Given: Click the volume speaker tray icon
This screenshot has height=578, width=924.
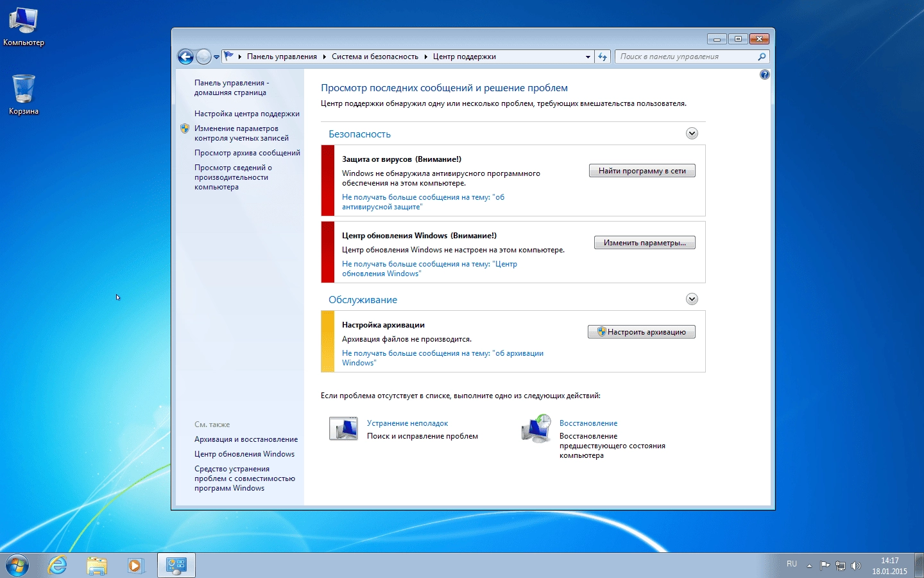Looking at the screenshot, I should [855, 566].
